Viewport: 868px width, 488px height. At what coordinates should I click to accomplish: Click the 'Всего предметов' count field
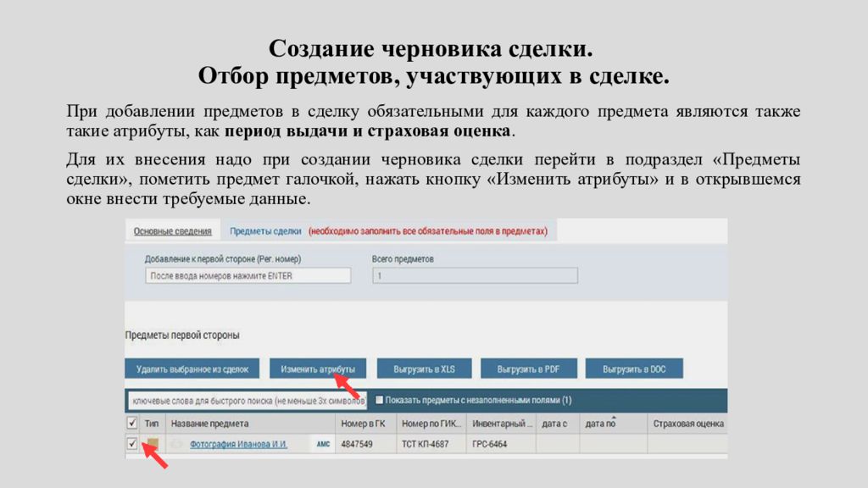click(x=475, y=275)
